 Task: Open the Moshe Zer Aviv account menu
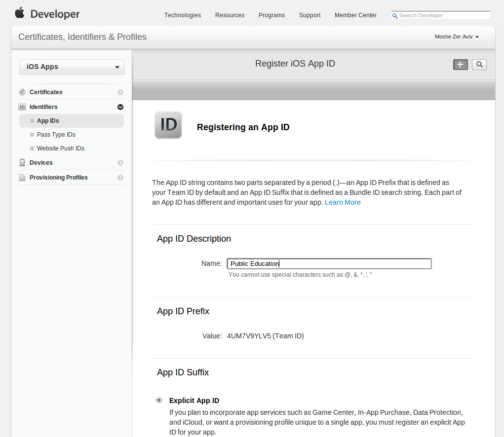pyautogui.click(x=457, y=36)
